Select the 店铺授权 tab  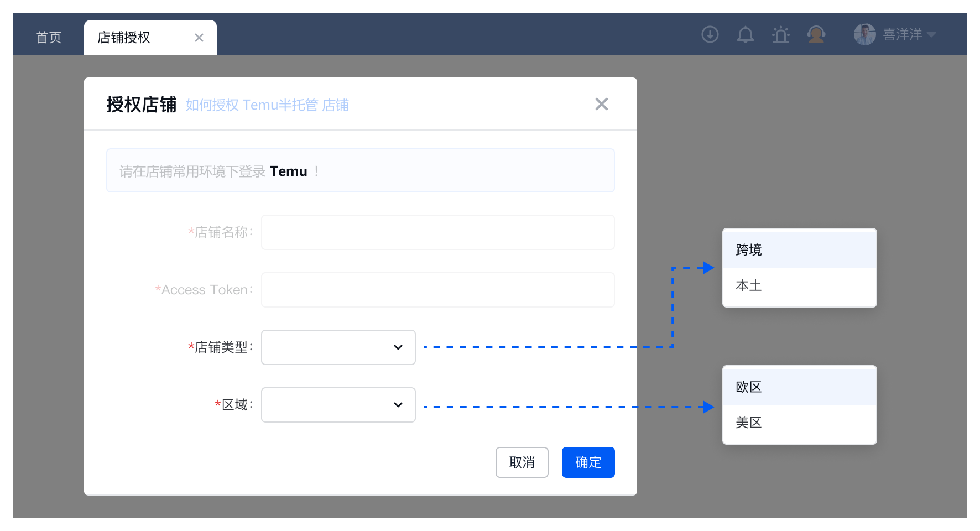[x=150, y=38]
